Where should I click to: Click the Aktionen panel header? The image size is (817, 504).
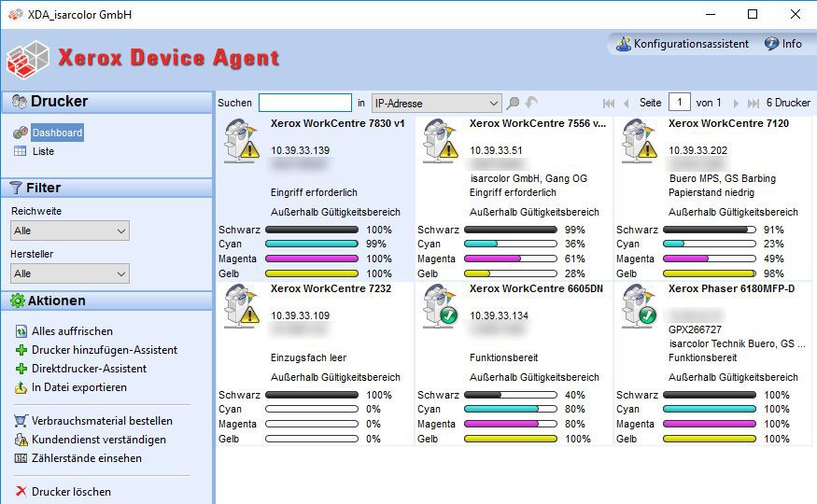[x=106, y=301]
